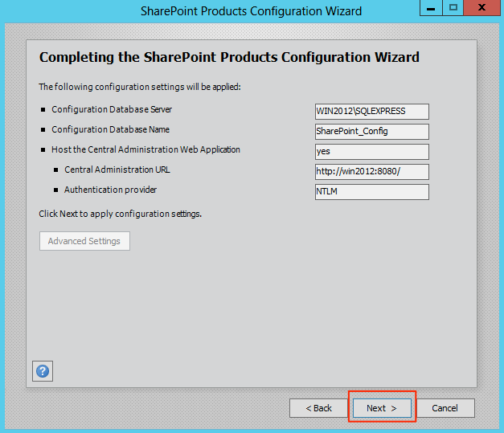
Task: Click 'The following configuration settings will be applied' text
Action: coord(140,87)
